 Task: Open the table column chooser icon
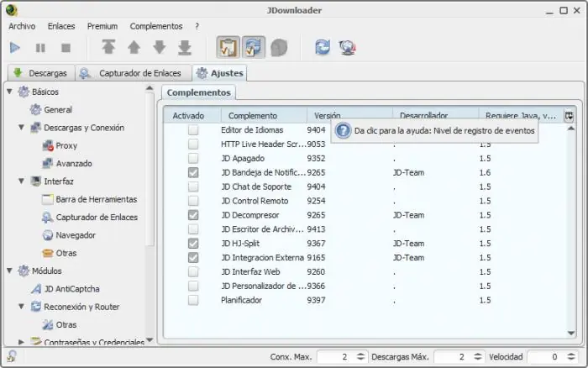click(x=569, y=116)
